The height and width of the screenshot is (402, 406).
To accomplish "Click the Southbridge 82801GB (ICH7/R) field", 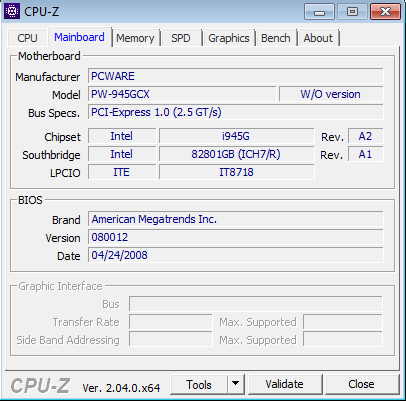I will click(x=236, y=154).
